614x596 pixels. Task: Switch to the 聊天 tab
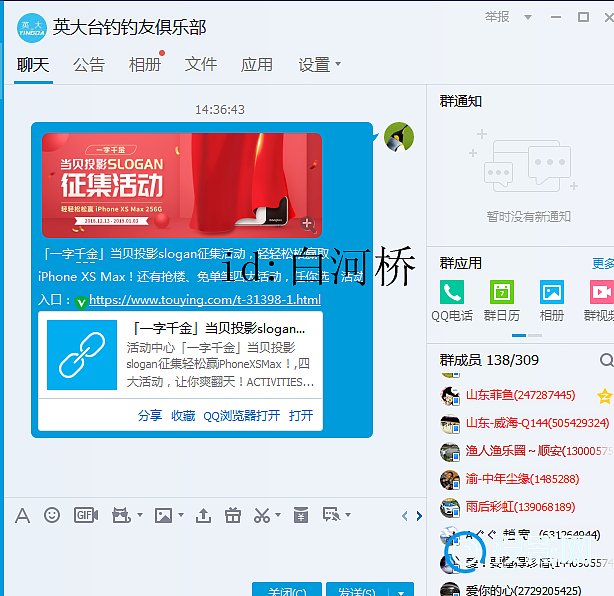click(x=33, y=65)
